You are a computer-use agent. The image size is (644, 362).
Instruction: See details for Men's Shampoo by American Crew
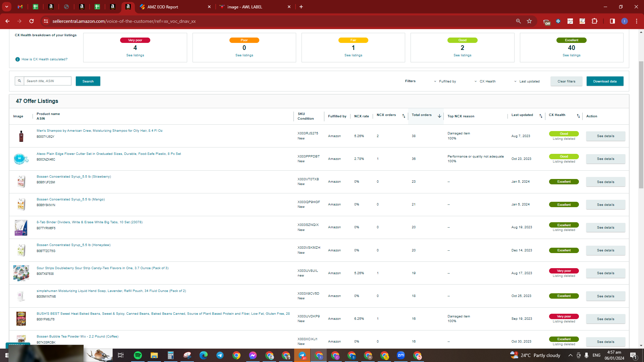pyautogui.click(x=605, y=136)
